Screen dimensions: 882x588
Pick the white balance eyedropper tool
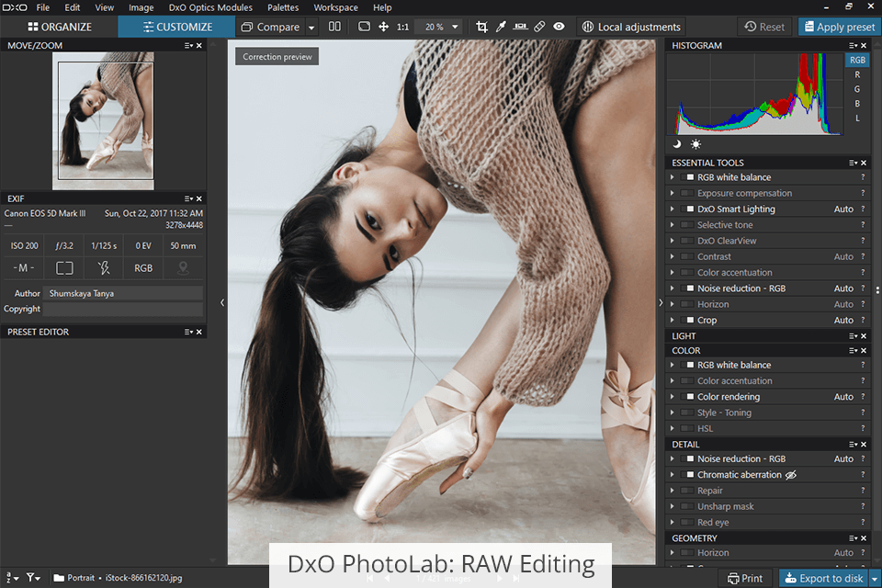coord(501,27)
